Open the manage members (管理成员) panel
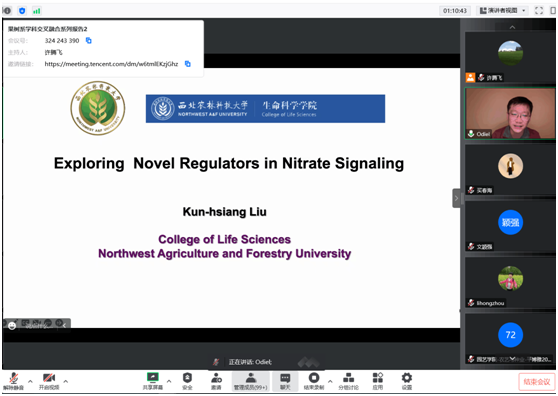This screenshot has height=396, width=558. [251, 381]
